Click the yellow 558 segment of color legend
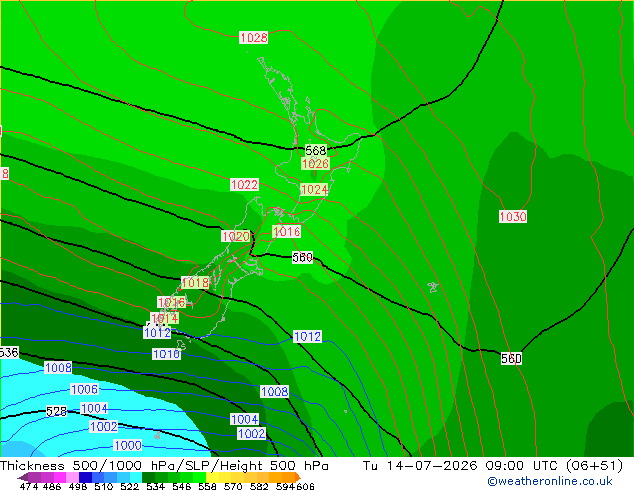 (x=212, y=477)
